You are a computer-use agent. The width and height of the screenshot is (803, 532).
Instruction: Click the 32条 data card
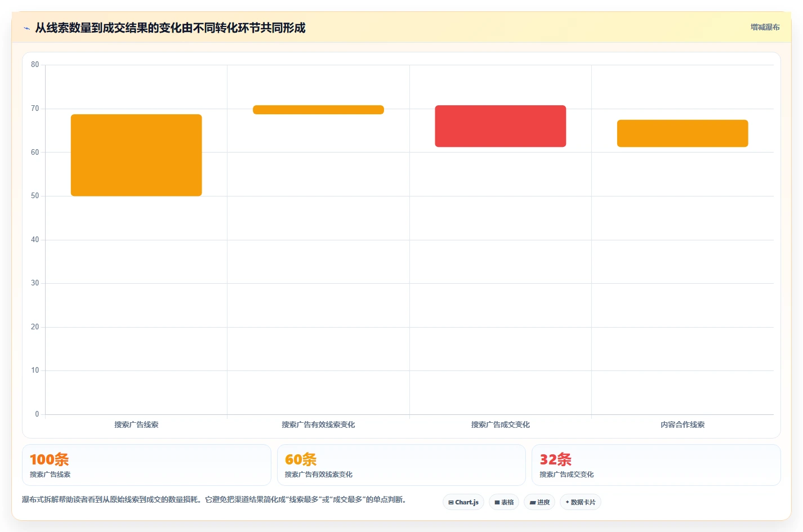click(656, 465)
